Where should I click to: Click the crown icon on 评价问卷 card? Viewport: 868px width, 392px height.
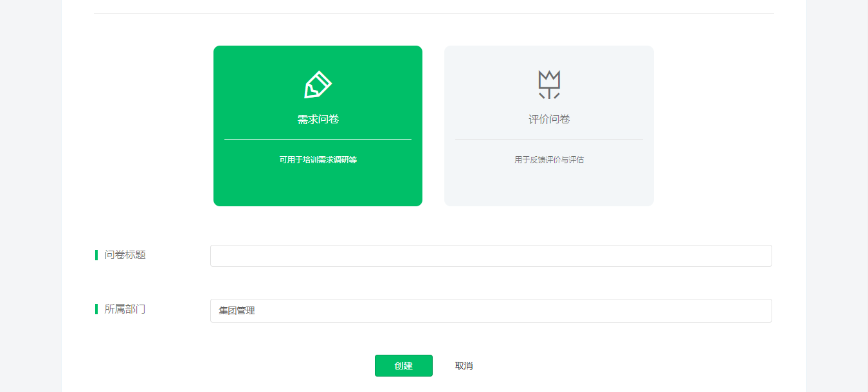click(x=549, y=84)
